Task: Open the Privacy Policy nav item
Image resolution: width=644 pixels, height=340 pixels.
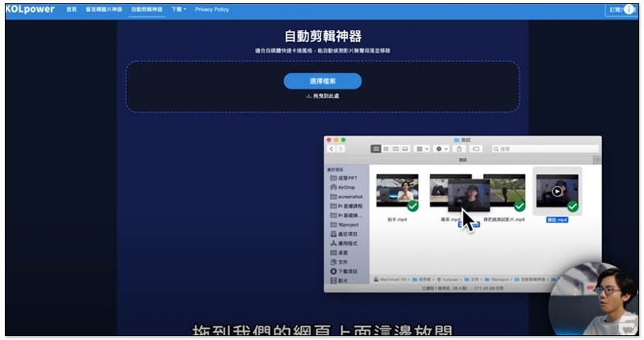Action: (x=212, y=9)
